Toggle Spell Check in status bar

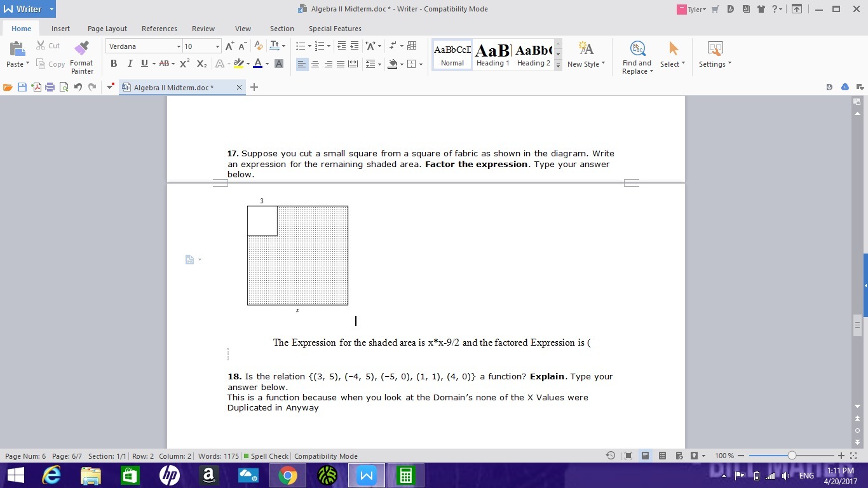point(266,456)
